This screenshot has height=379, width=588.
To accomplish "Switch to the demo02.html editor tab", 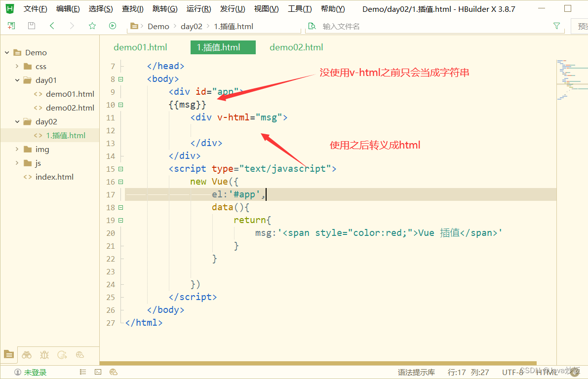I will (x=296, y=47).
